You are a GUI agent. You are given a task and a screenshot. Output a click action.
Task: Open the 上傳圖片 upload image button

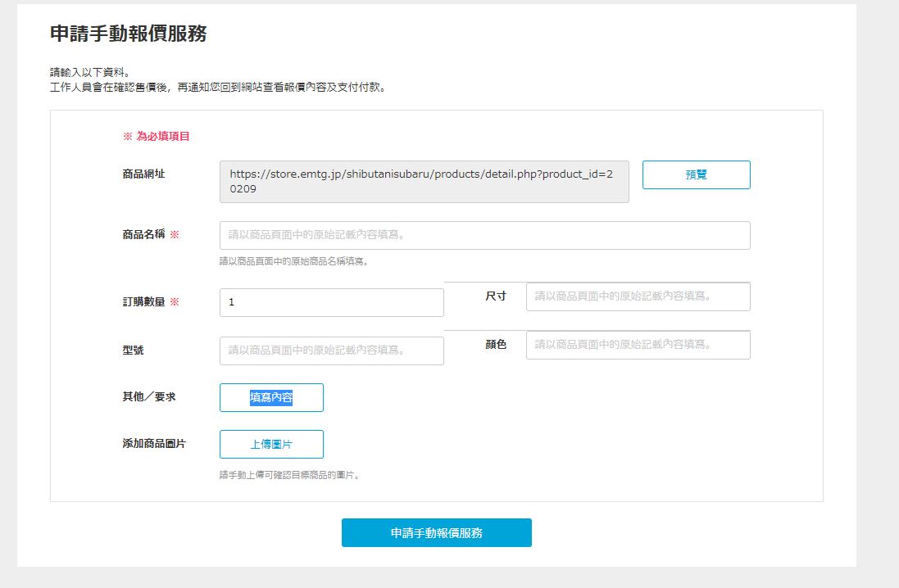(271, 444)
